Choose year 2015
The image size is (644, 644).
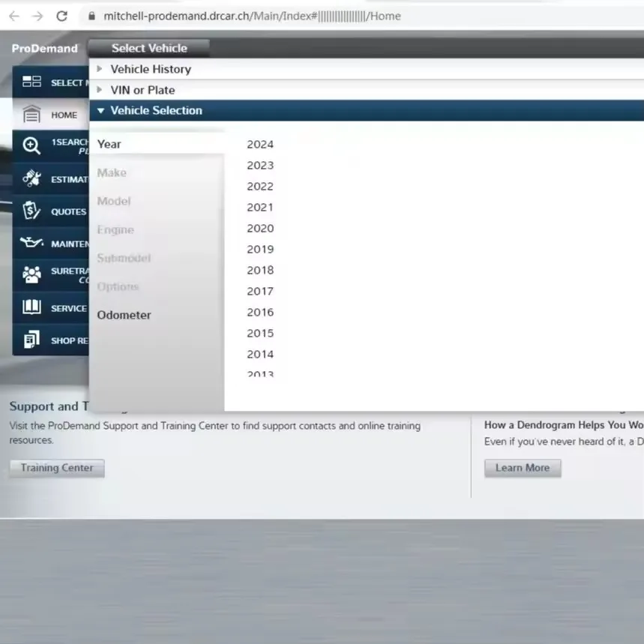pyautogui.click(x=260, y=333)
